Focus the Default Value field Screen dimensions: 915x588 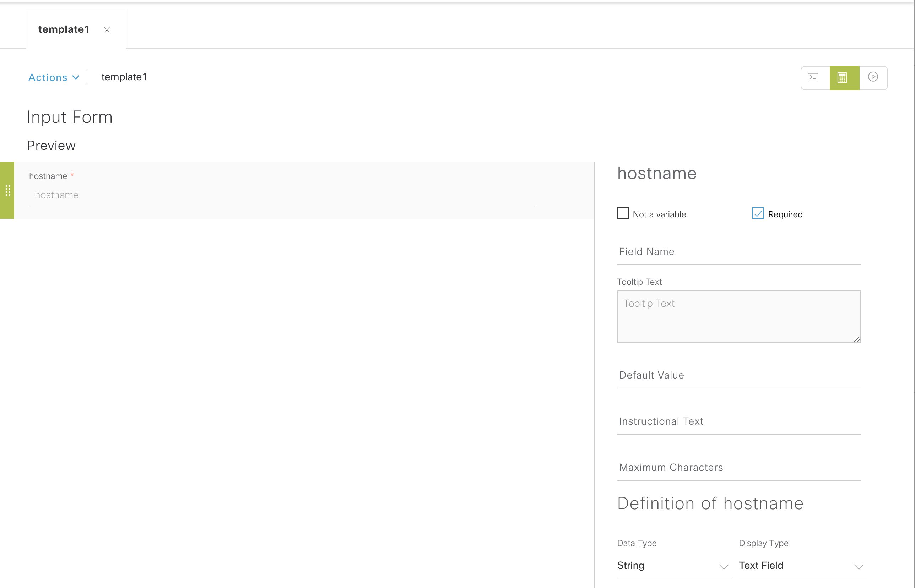click(738, 375)
